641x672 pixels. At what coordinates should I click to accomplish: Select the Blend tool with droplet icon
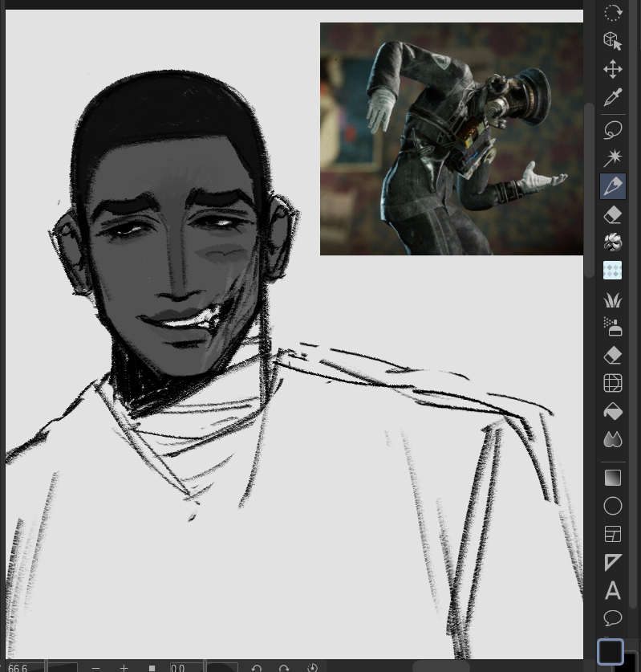coord(613,439)
